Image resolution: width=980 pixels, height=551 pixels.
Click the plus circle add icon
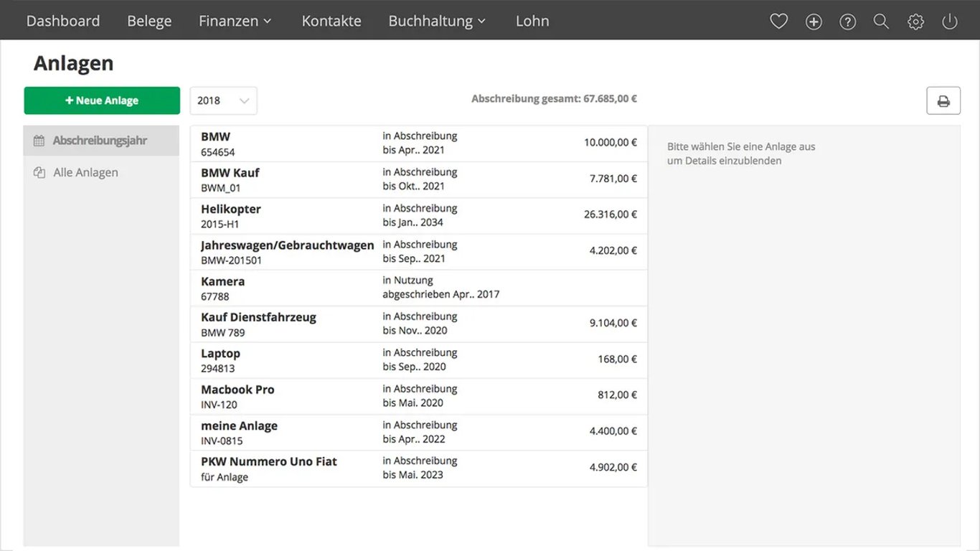(x=814, y=22)
